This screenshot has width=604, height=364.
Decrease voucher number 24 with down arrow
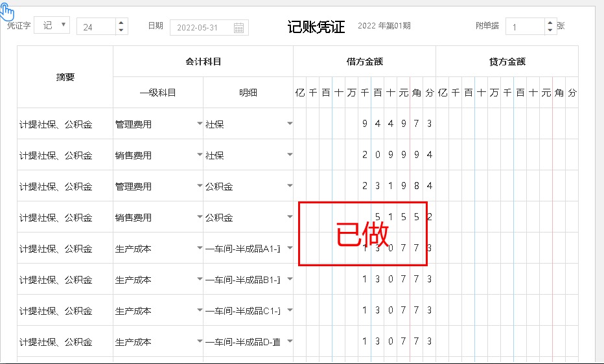121,30
